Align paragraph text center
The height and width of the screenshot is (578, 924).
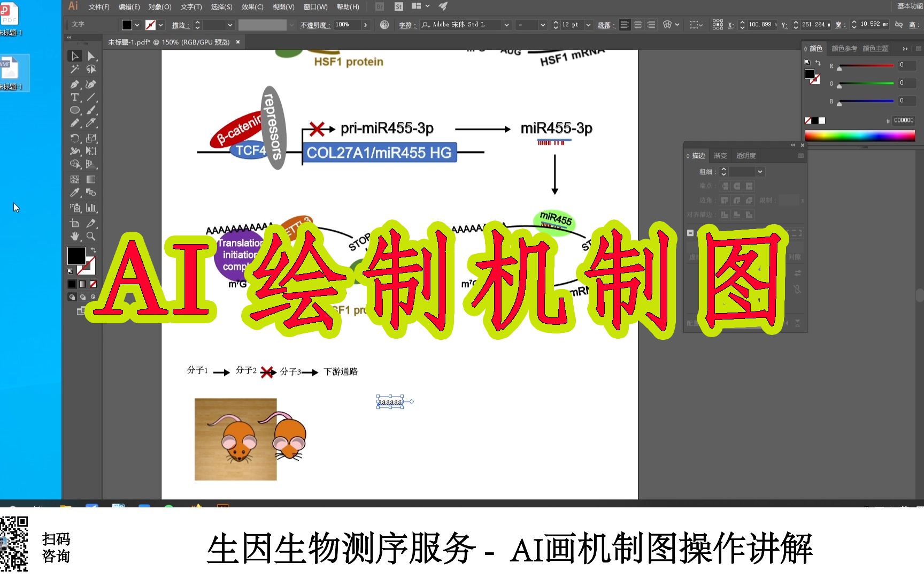(638, 25)
